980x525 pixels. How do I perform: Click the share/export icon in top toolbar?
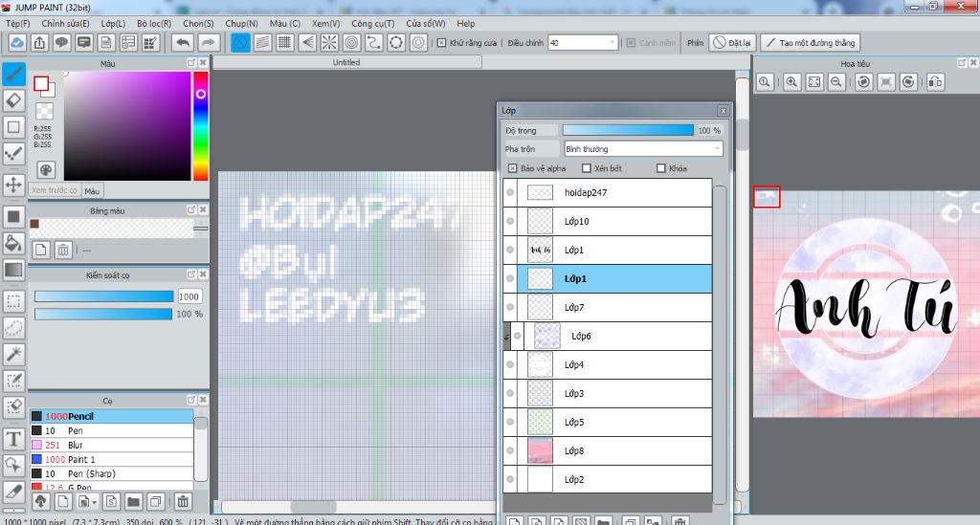click(39, 42)
